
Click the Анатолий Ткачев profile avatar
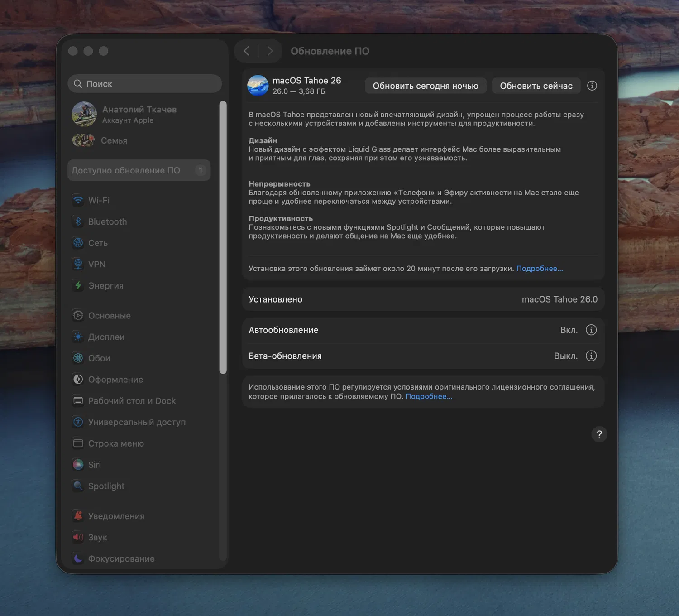coord(84,114)
